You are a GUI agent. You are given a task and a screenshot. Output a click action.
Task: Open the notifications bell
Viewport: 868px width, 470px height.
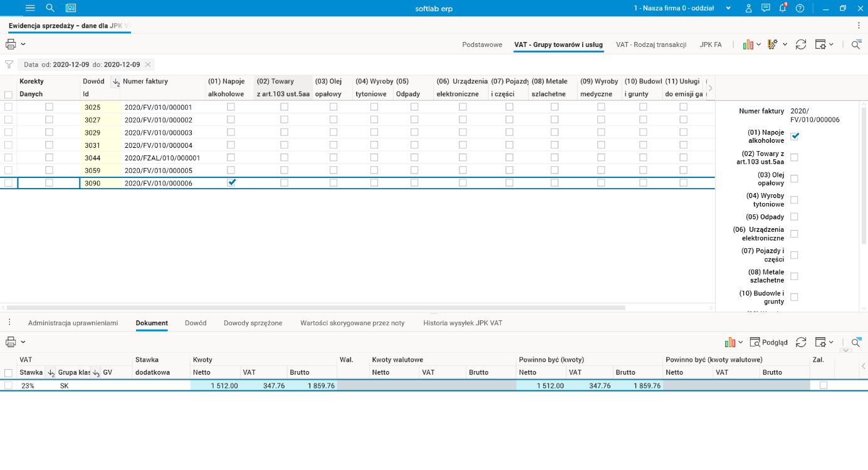783,8
